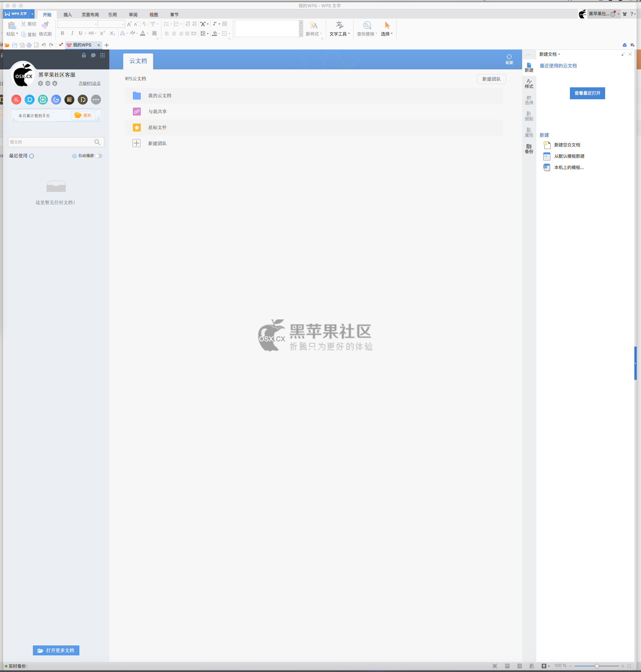Click the 升级WPS会员 link

90,83
